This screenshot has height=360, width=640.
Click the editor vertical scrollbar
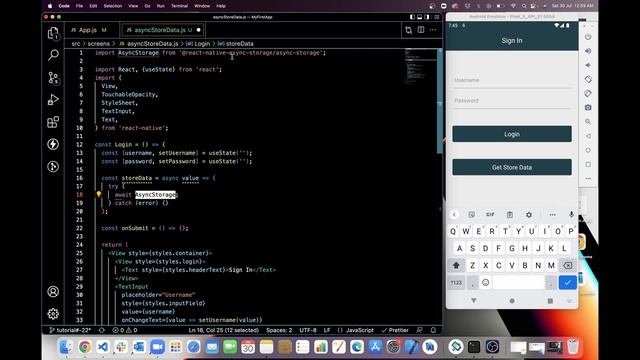pyautogui.click(x=440, y=101)
